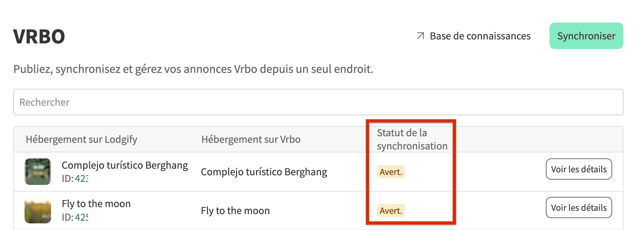Image resolution: width=644 pixels, height=230 pixels.
Task: Click the VRBO page heading
Action: coord(39,36)
